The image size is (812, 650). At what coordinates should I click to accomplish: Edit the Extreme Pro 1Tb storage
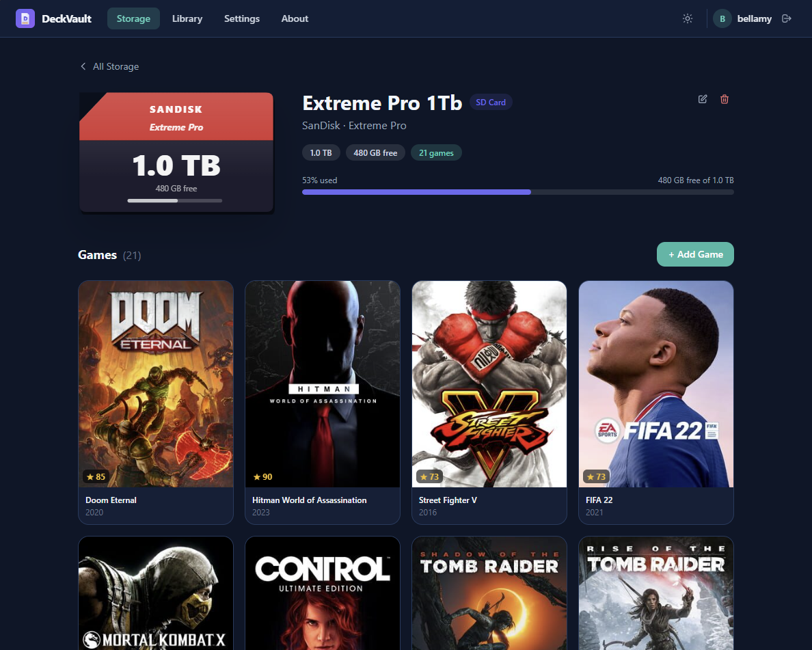(702, 99)
